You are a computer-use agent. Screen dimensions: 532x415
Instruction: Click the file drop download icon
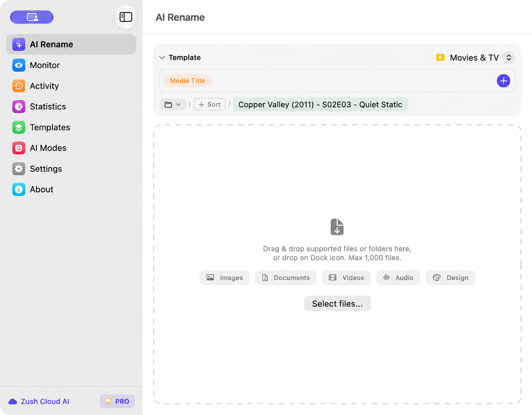point(337,227)
